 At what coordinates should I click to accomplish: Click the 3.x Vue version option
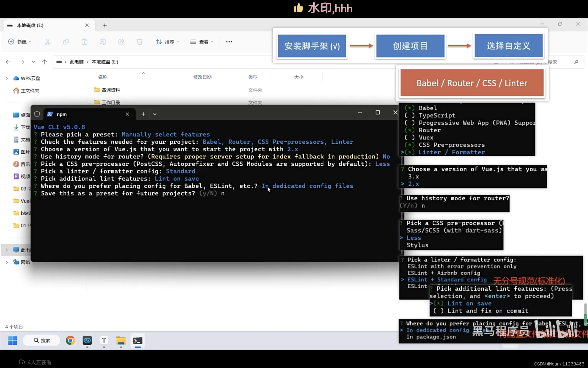[413, 176]
